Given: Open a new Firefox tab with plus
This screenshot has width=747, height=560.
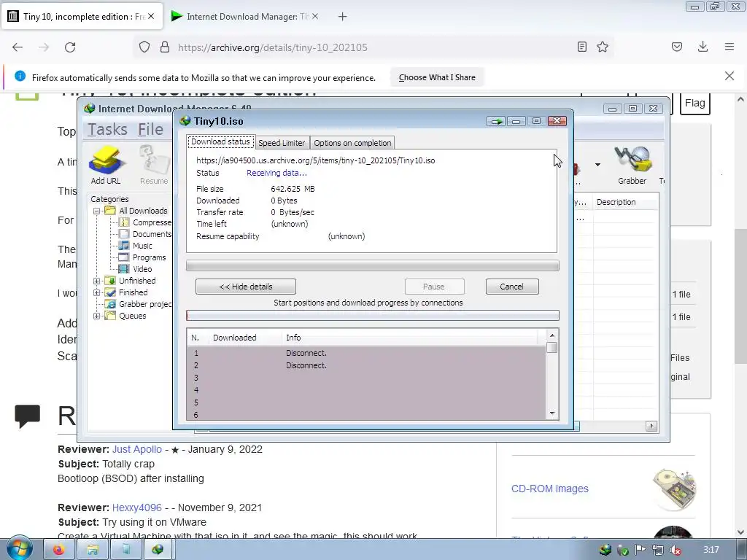Looking at the screenshot, I should click(343, 17).
